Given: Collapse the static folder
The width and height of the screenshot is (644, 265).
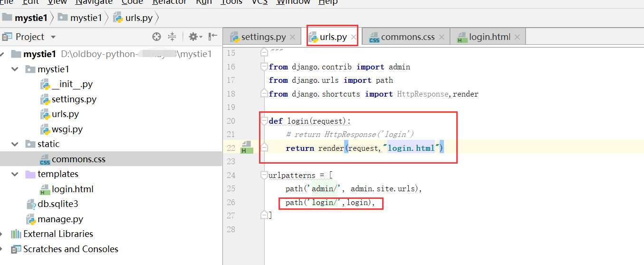Looking at the screenshot, I should click(15, 144).
